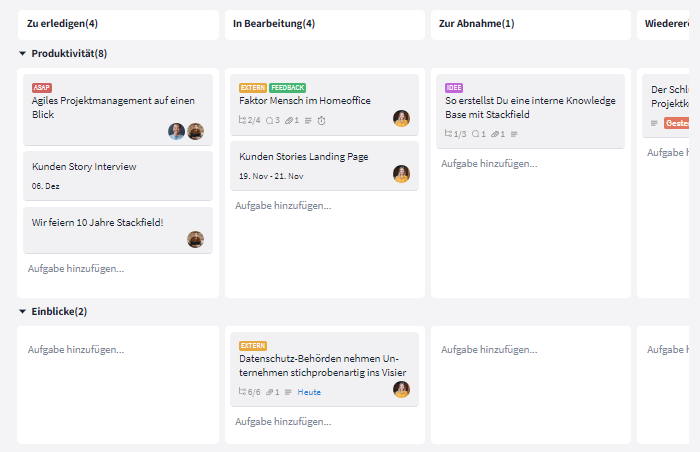Click the Heute due date link
The height and width of the screenshot is (452, 700).
(x=309, y=392)
